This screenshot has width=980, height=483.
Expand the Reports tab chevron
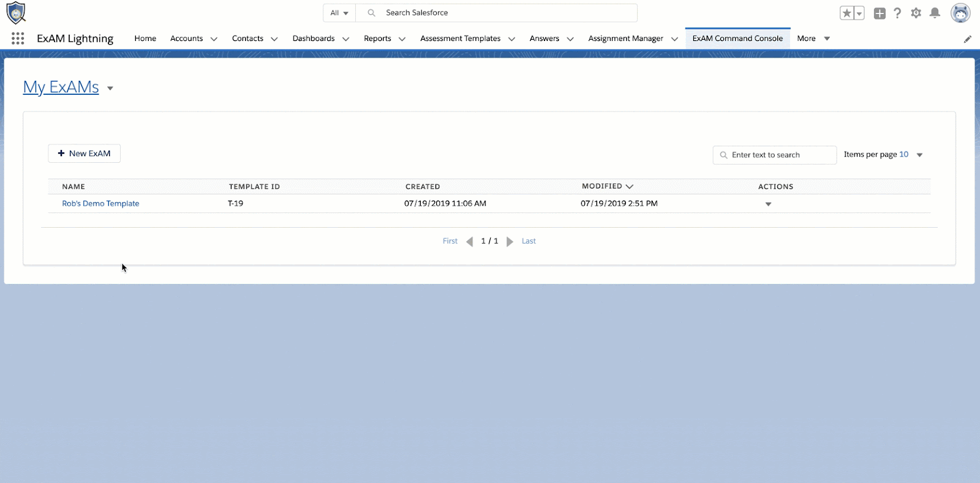[x=402, y=39]
